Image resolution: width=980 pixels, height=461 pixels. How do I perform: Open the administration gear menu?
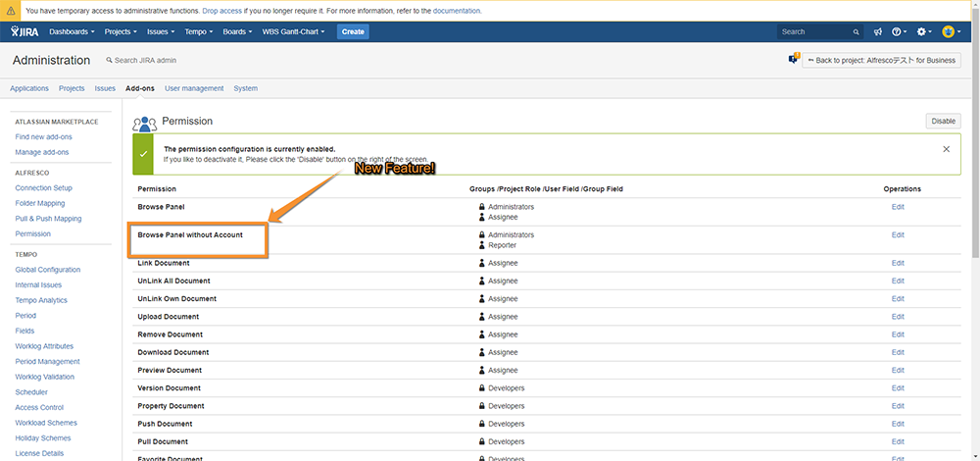tap(924, 32)
